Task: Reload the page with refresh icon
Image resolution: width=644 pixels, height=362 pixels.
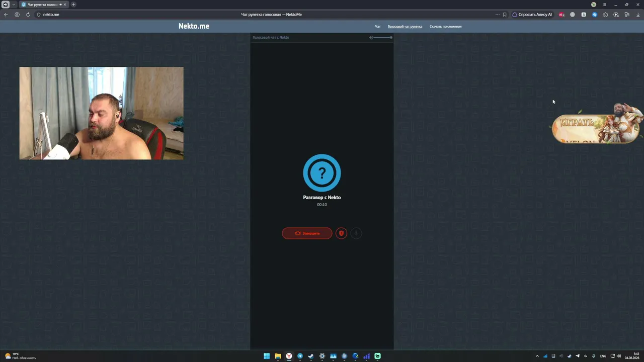Action: tap(28, 15)
